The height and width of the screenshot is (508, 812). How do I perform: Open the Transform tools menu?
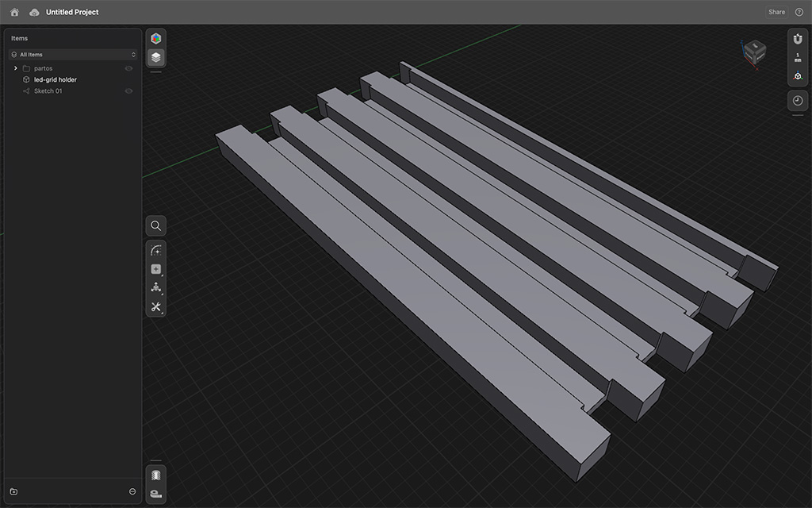pyautogui.click(x=156, y=287)
